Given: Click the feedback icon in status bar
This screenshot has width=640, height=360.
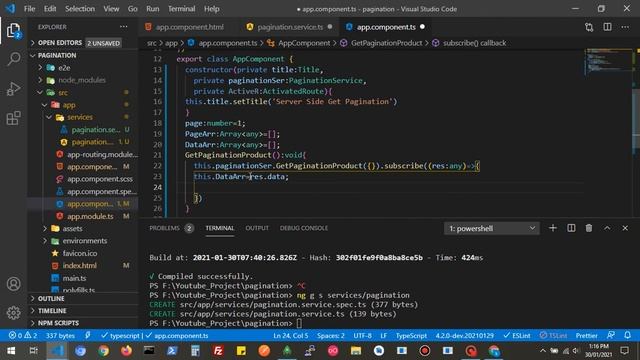Looking at the screenshot, I should [x=611, y=335].
